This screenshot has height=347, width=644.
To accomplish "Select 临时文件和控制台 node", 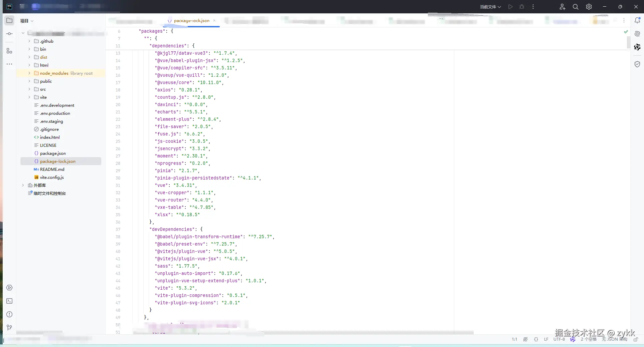I will point(49,194).
